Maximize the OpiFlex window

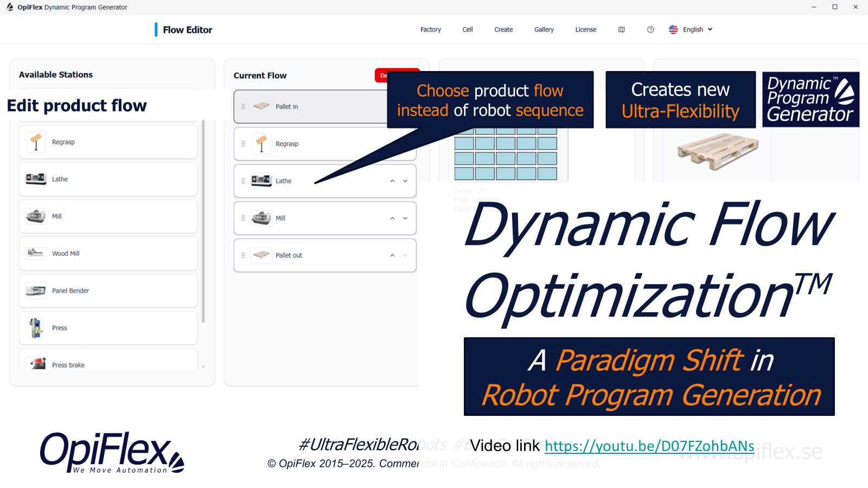click(835, 7)
